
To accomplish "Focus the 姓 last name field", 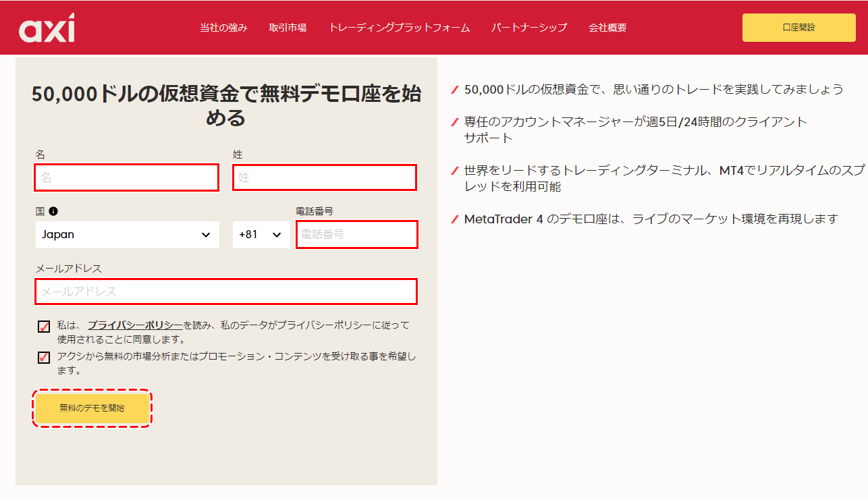I will point(325,177).
